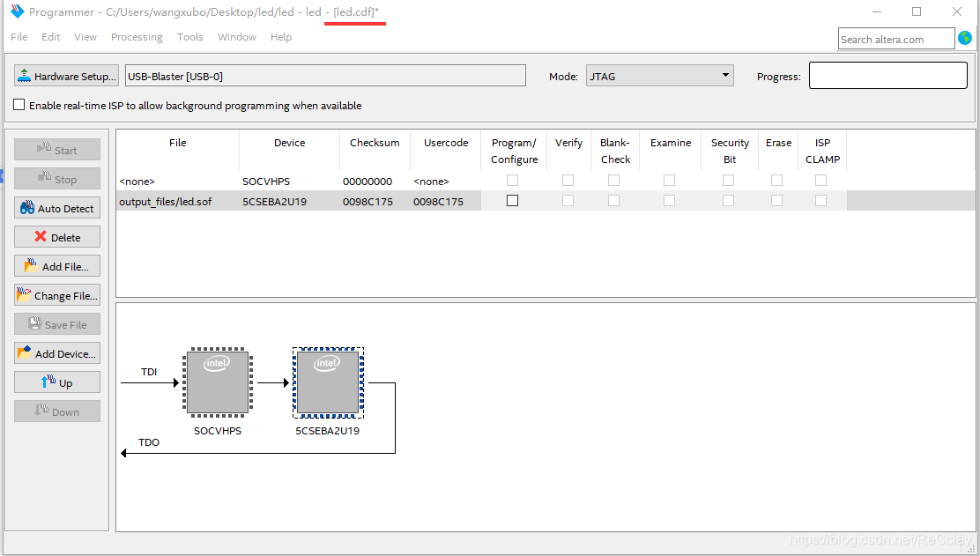Click 5CSEBA2U19 device cell in table
Viewport: 980px width, 556px height.
tap(289, 201)
